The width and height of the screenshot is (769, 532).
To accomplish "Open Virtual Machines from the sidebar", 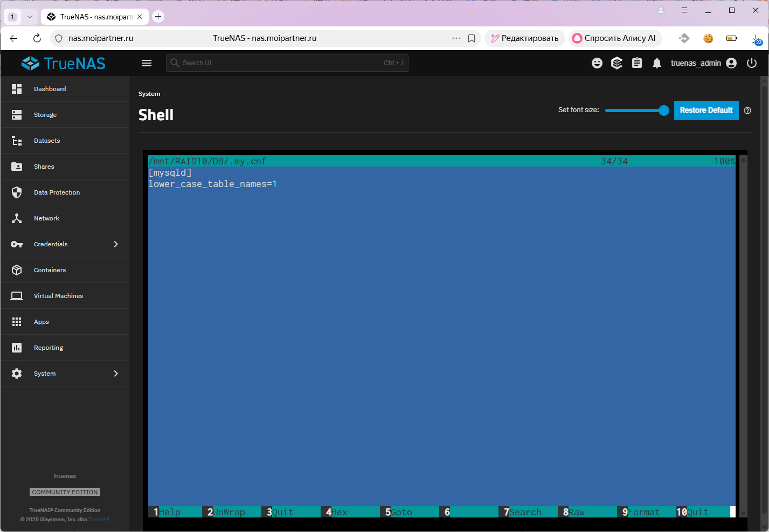I will coord(58,295).
